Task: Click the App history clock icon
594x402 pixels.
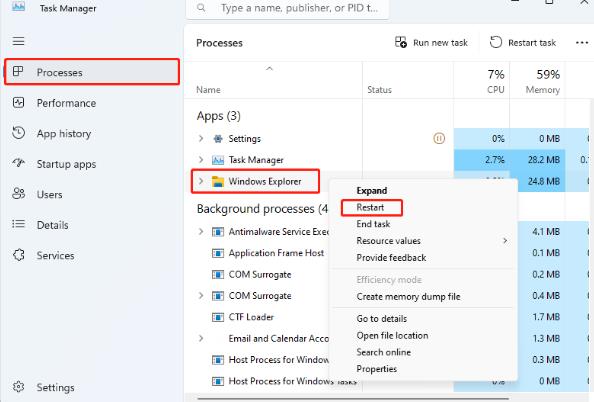Action: tap(18, 133)
